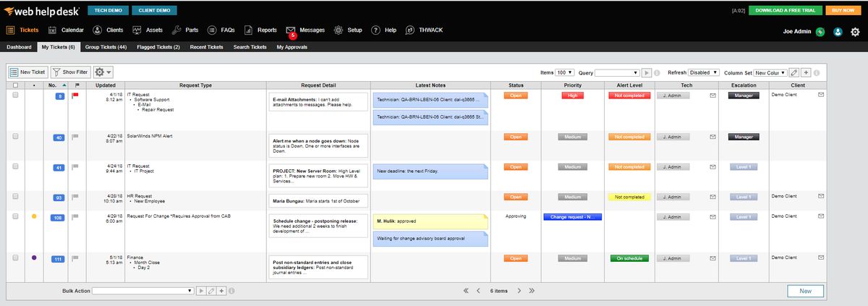Open the Column Set dropdown

[x=770, y=73]
